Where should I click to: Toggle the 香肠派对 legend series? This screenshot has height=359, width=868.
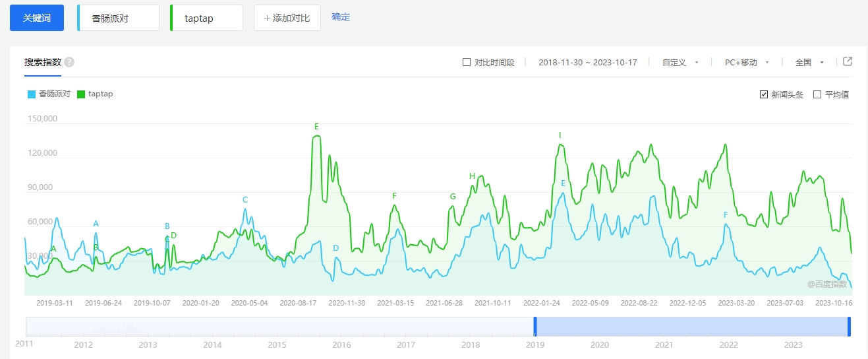tap(49, 94)
